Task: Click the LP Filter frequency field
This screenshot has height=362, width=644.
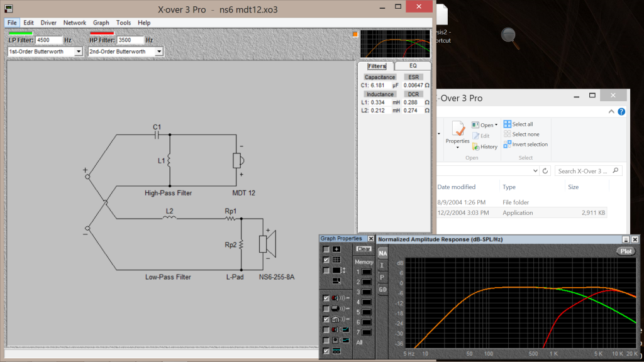Action: (x=48, y=40)
